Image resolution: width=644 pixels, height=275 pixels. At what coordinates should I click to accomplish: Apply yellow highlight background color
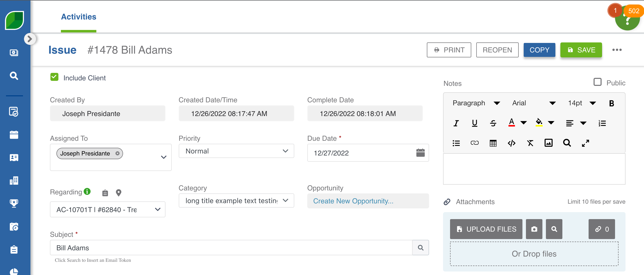(x=539, y=123)
